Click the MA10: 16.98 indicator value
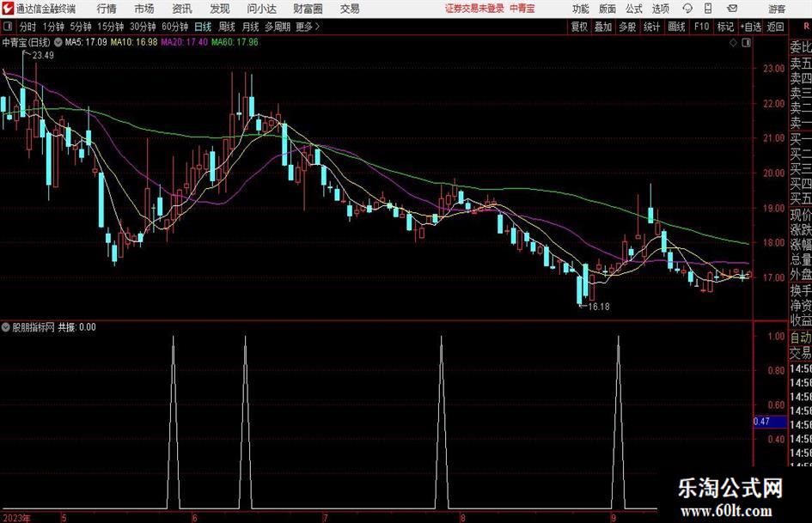 [134, 42]
